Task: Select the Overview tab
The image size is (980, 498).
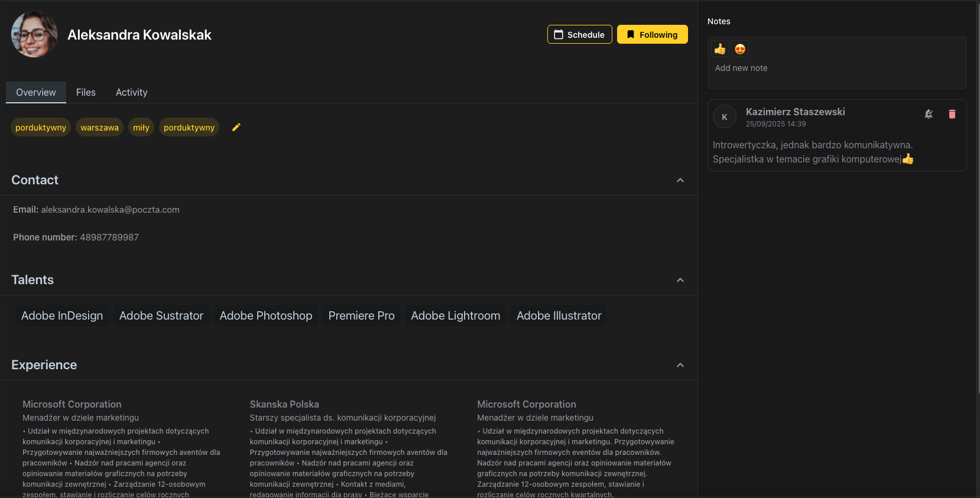Action: coord(36,92)
